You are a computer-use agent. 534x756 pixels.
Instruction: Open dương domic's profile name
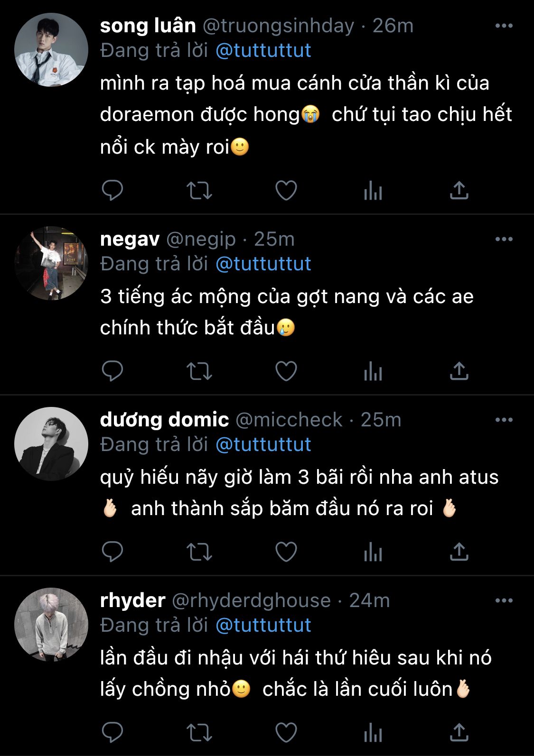(x=164, y=420)
